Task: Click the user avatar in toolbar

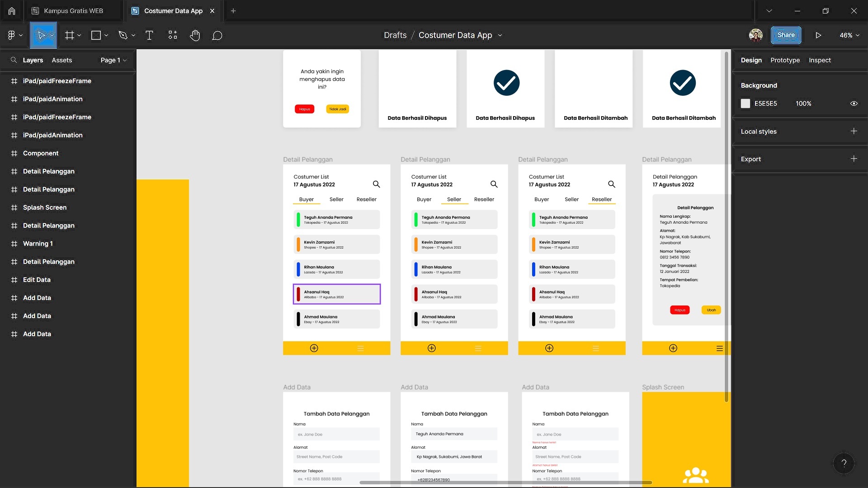Action: [x=756, y=35]
